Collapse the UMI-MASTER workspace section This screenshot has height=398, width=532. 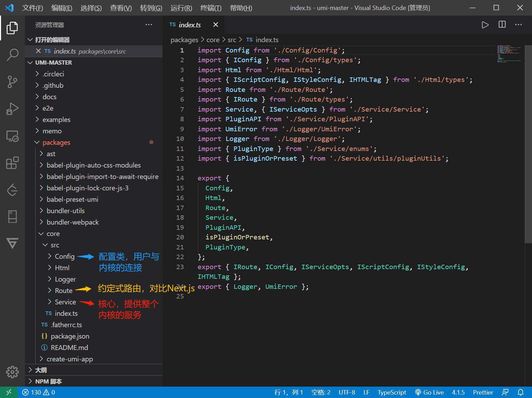tap(94, 63)
